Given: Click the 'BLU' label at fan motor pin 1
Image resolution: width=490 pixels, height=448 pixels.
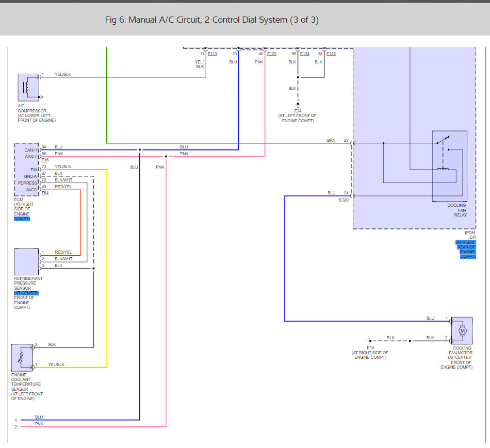Looking at the screenshot, I should pyautogui.click(x=430, y=319).
